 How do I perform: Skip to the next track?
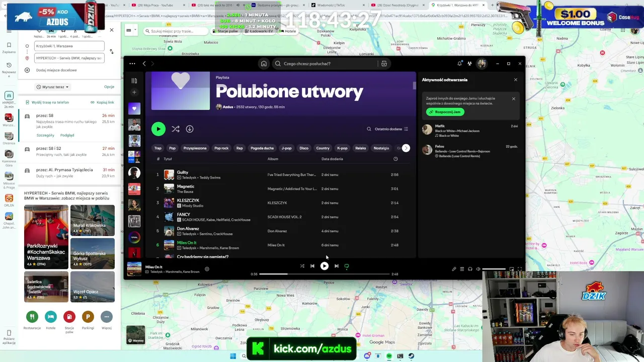[337, 266]
